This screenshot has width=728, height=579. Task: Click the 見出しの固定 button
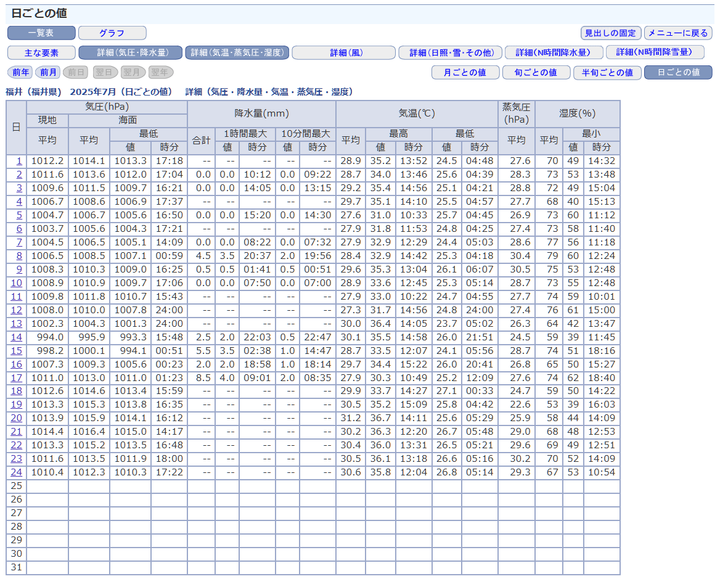tap(611, 33)
